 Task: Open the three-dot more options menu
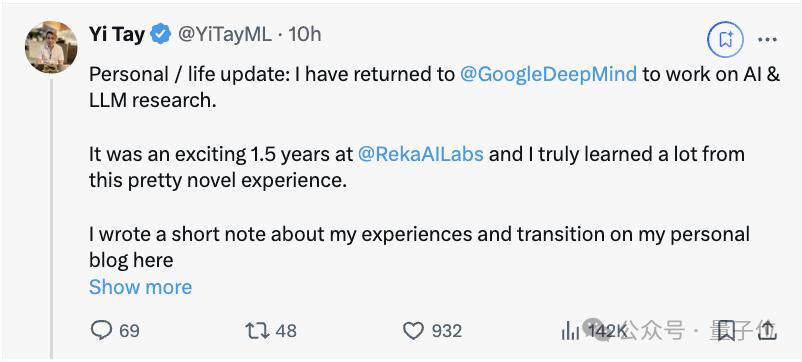pyautogui.click(x=768, y=39)
